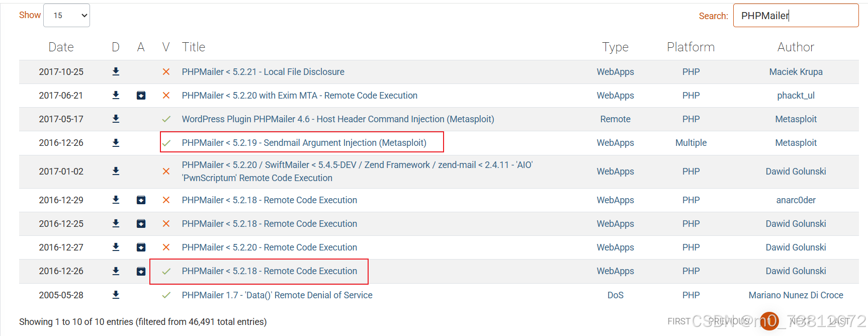Screen dimensions: 868x336
Task: Open vulnerable app for 2016-12-27 entry
Action: [141, 247]
